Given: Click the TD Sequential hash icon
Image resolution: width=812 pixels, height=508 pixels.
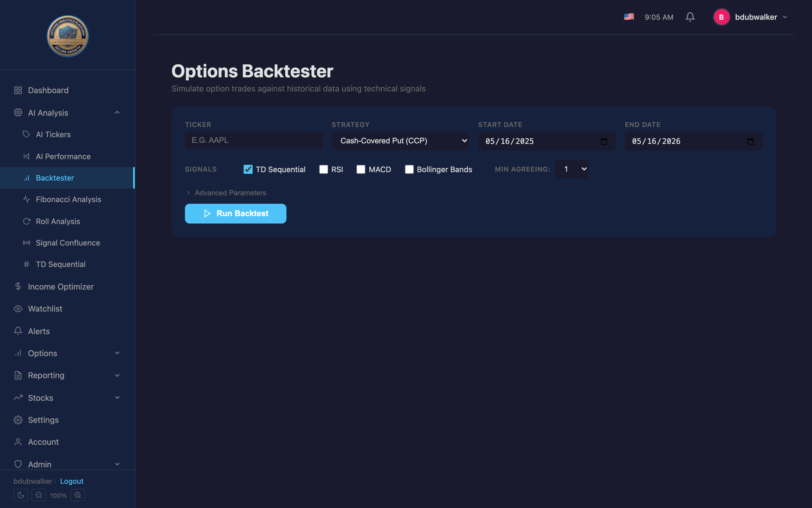Looking at the screenshot, I should [27, 264].
